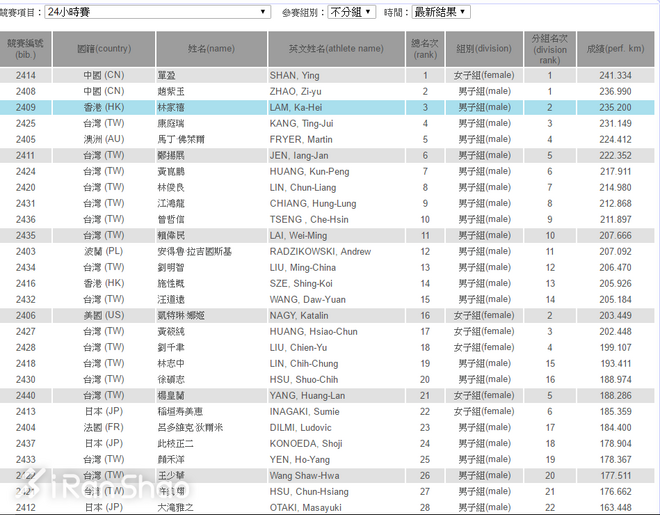660x515 pixels.
Task: Click the 成績 (perf. km) column header
Action: pyautogui.click(x=615, y=48)
